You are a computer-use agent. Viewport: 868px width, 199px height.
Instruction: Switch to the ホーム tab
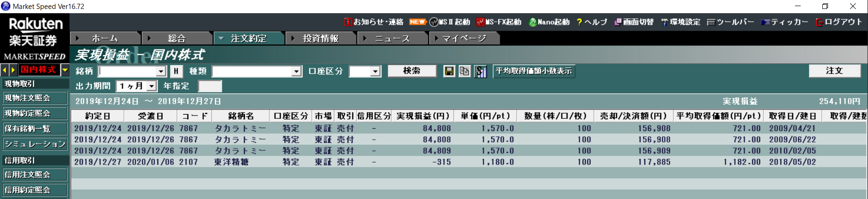[x=105, y=39]
